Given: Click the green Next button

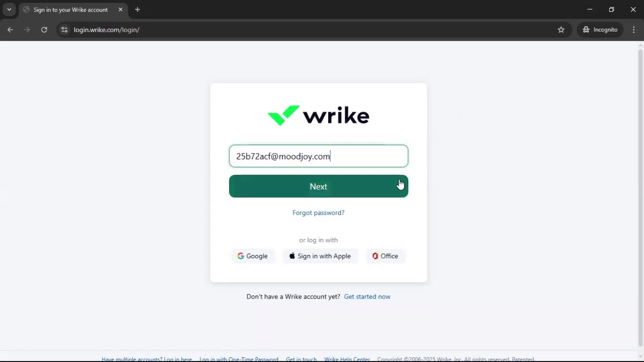Looking at the screenshot, I should (x=318, y=186).
